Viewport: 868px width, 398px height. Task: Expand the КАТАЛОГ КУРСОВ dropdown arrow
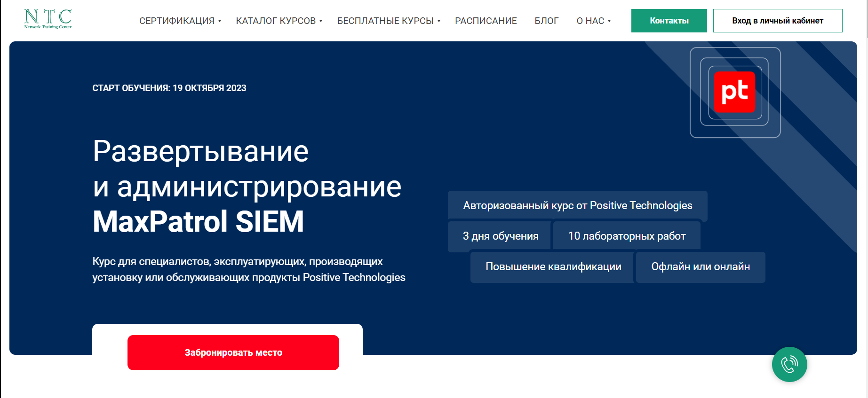tap(321, 21)
